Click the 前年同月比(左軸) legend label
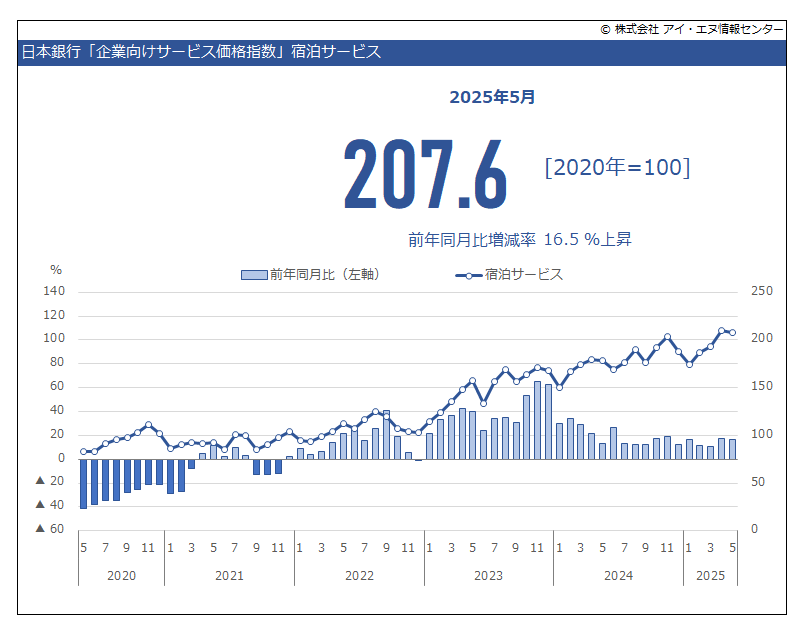This screenshot has height=635, width=804. pos(325,275)
